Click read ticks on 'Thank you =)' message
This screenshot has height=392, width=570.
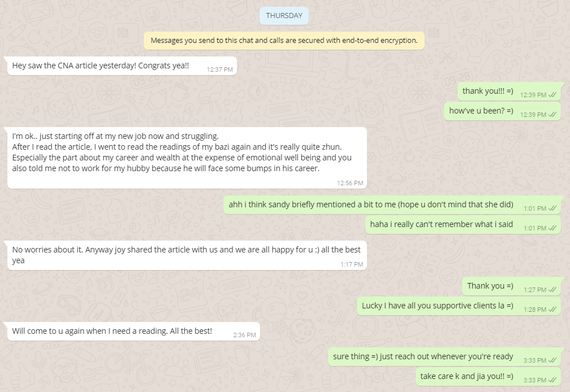[552, 290]
